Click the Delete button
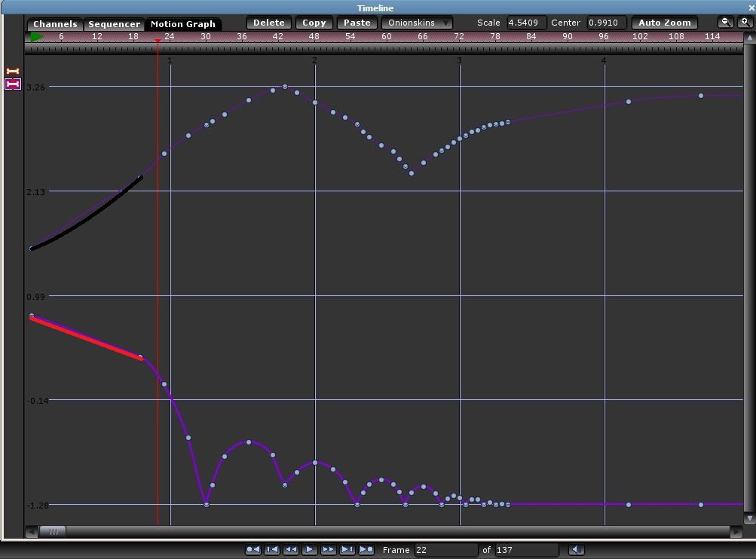The image size is (756, 559). tap(269, 23)
